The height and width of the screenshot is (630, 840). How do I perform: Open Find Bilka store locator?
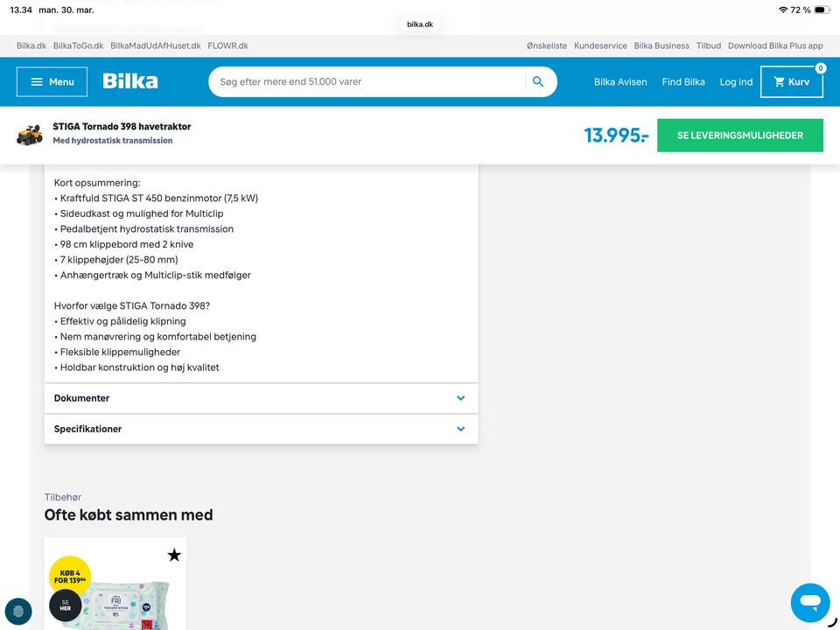(683, 82)
